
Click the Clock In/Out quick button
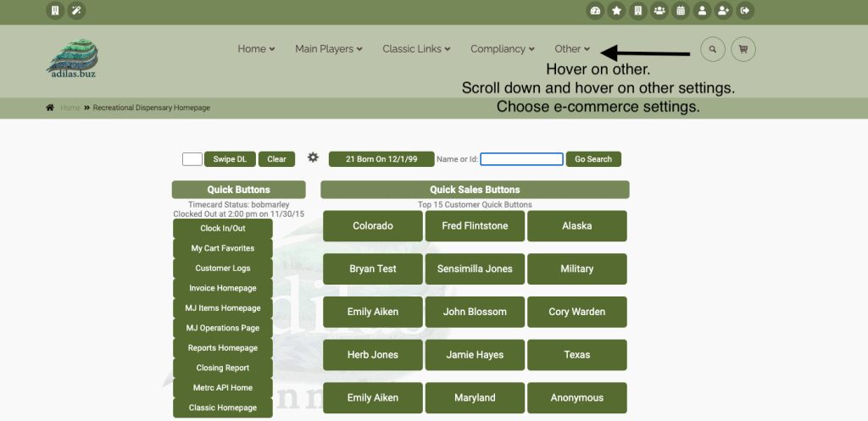[223, 229]
